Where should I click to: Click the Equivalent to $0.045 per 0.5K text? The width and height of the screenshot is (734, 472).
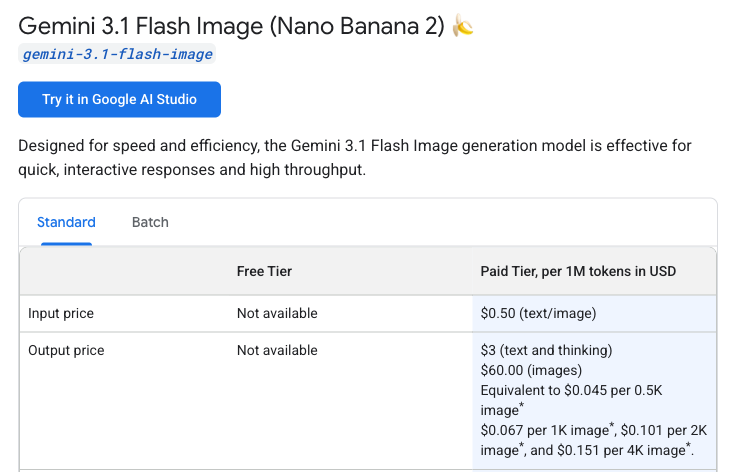[x=571, y=391]
